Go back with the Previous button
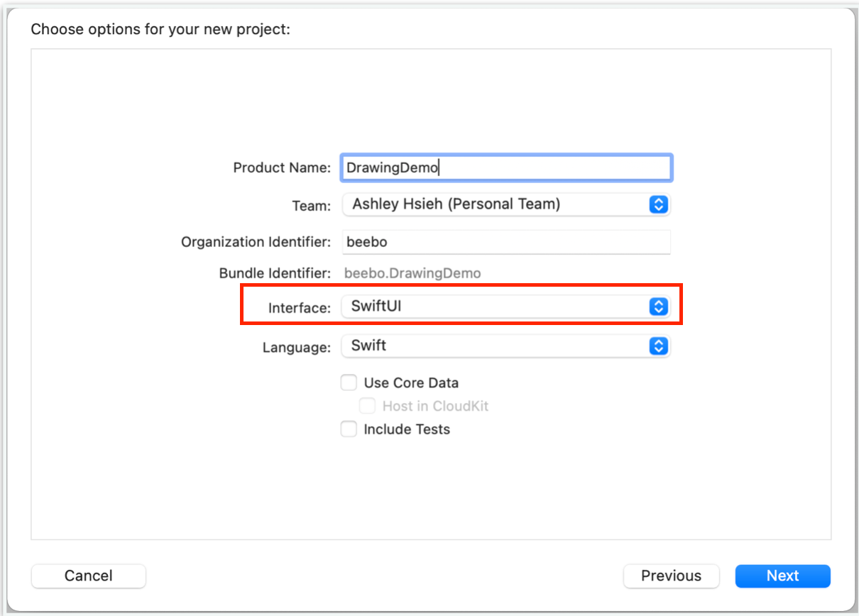The width and height of the screenshot is (859, 616). tap(671, 576)
